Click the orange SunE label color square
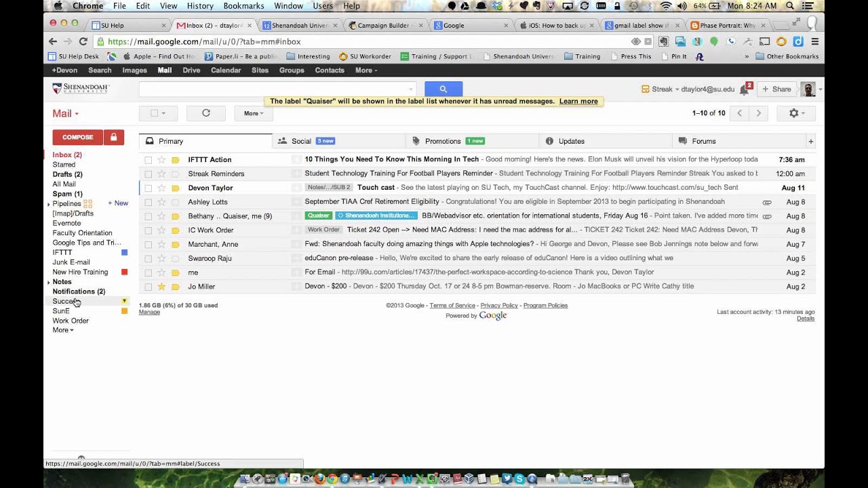 [x=124, y=311]
